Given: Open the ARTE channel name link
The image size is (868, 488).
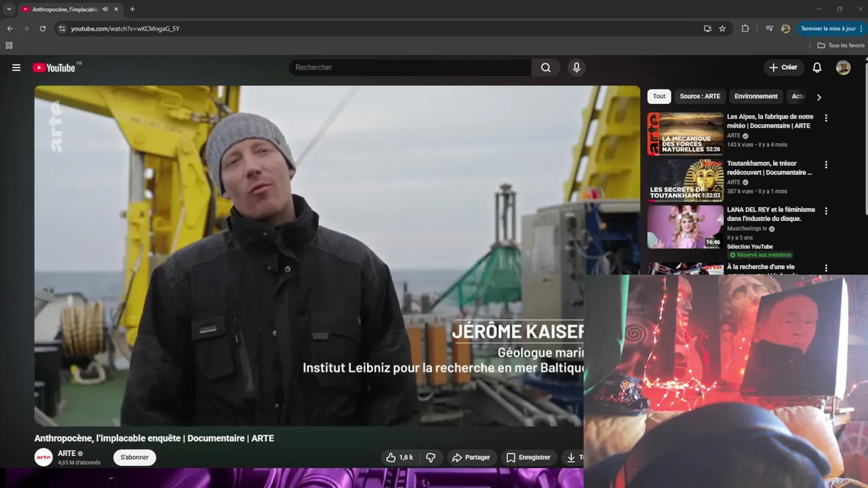Looking at the screenshot, I should (66, 453).
